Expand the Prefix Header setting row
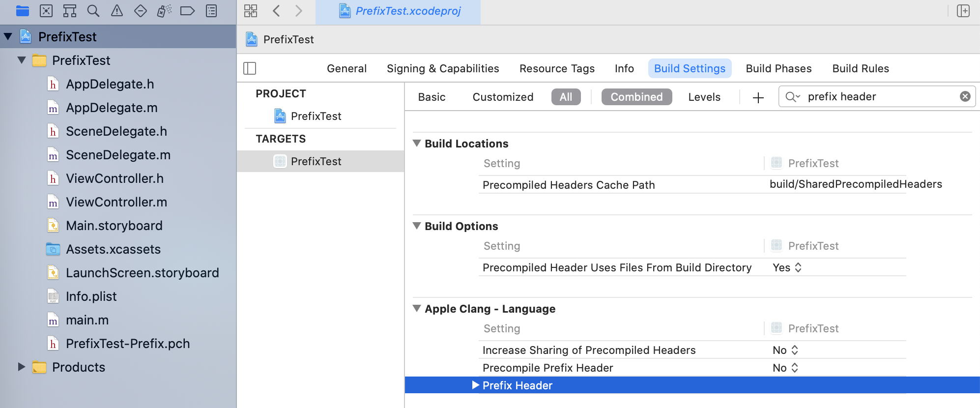980x408 pixels. click(x=475, y=385)
